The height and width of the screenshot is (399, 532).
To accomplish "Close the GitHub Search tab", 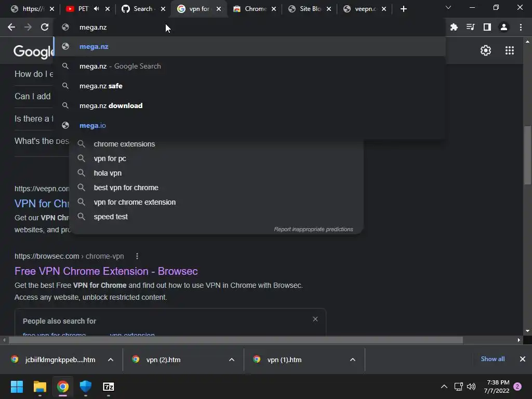I will [163, 9].
